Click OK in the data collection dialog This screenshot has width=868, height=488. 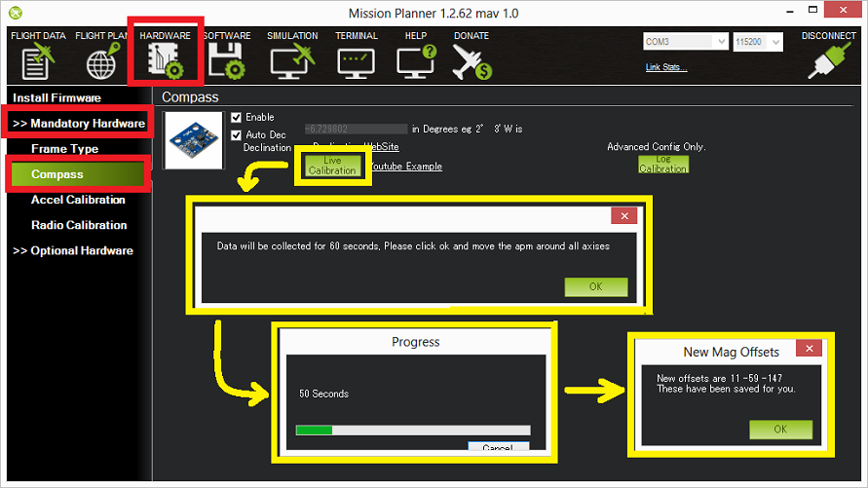(x=596, y=286)
